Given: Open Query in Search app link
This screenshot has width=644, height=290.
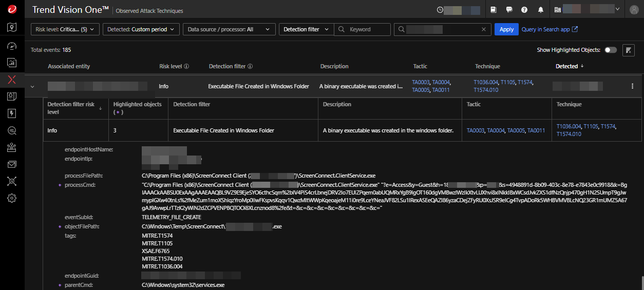Looking at the screenshot, I should 550,29.
